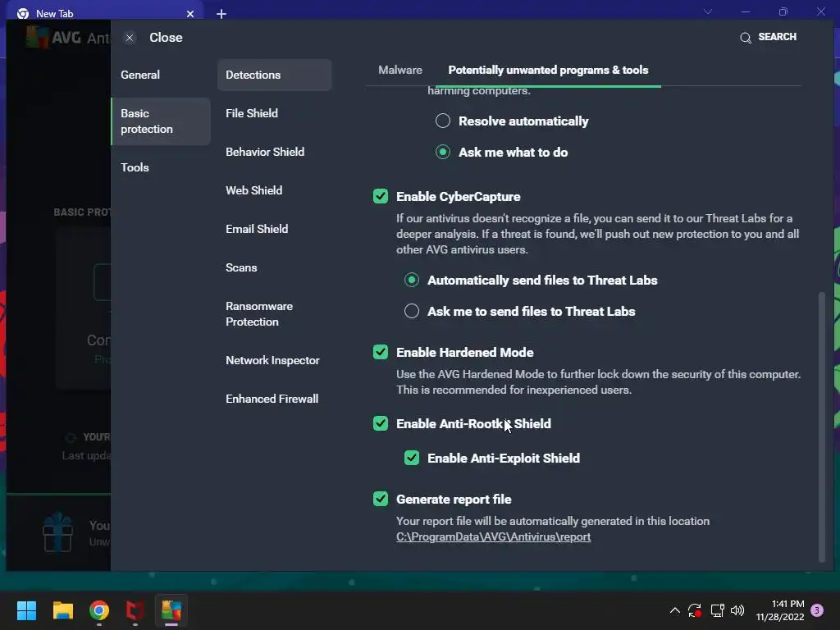The width and height of the screenshot is (840, 630).
Task: Toggle Enable Anti-Rootkit Shield checkbox
Action: click(x=381, y=424)
